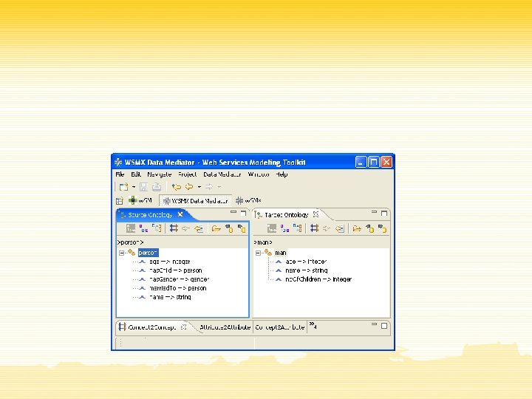Click the Print toolbar icon

point(157,187)
